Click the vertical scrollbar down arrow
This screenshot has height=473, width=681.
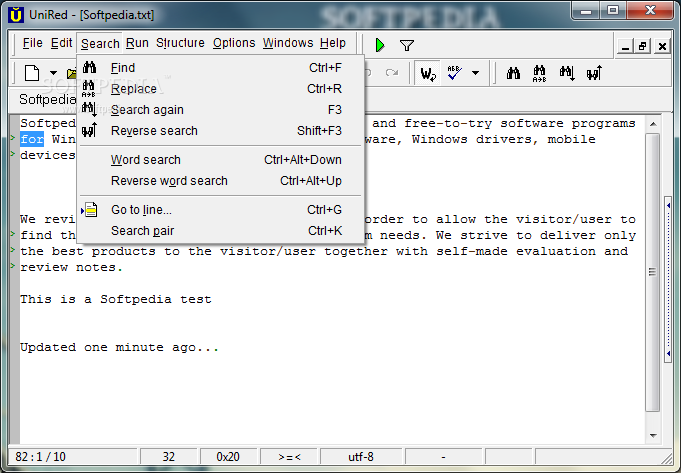click(x=653, y=435)
